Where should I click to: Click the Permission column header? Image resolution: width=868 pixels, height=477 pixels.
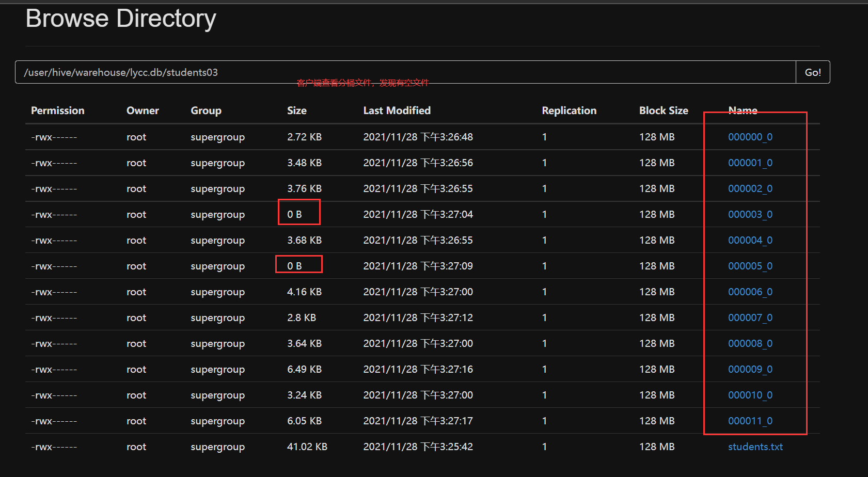point(57,110)
